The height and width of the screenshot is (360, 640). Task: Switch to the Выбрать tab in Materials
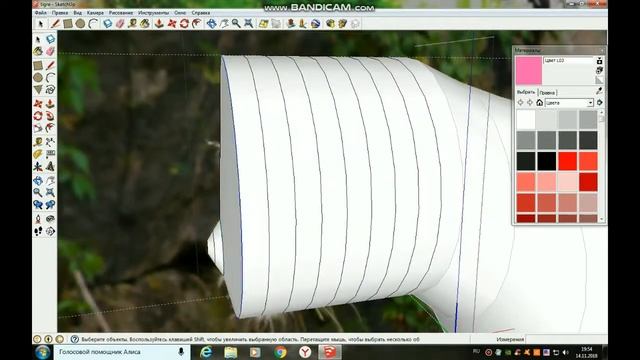point(526,92)
